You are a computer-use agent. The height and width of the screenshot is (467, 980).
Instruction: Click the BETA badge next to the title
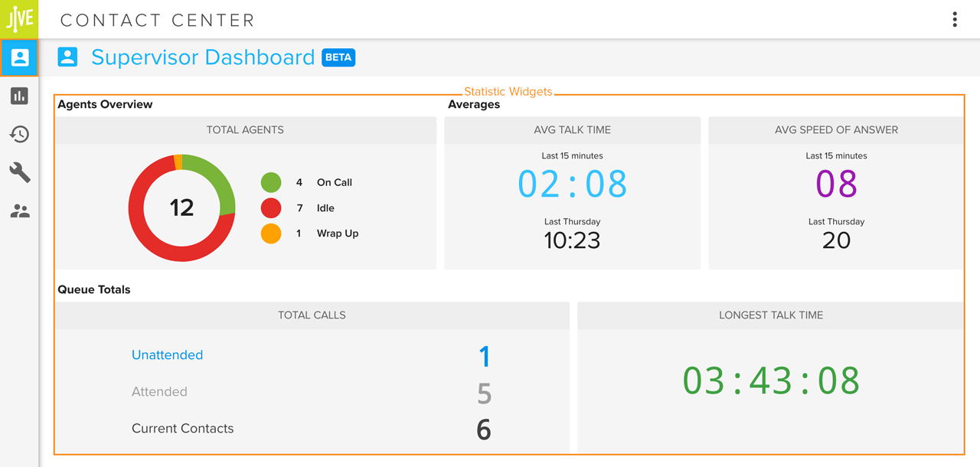[x=338, y=57]
